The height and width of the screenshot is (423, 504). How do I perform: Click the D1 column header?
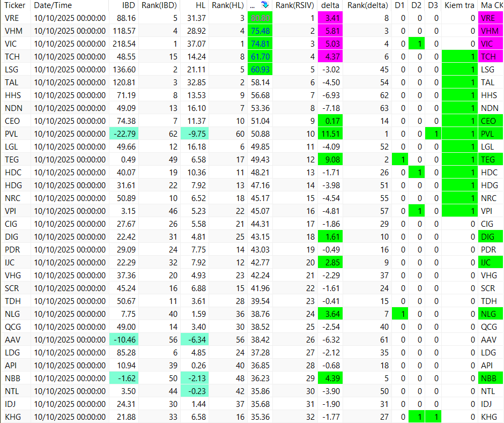pyautogui.click(x=400, y=5)
